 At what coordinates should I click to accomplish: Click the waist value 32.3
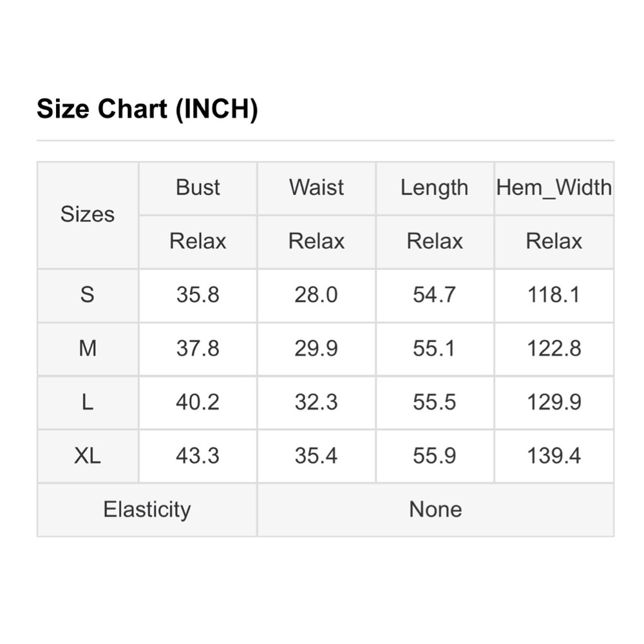click(x=316, y=402)
